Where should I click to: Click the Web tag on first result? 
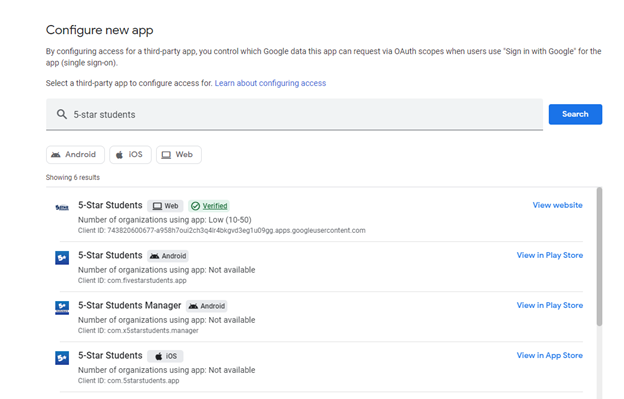(x=165, y=206)
